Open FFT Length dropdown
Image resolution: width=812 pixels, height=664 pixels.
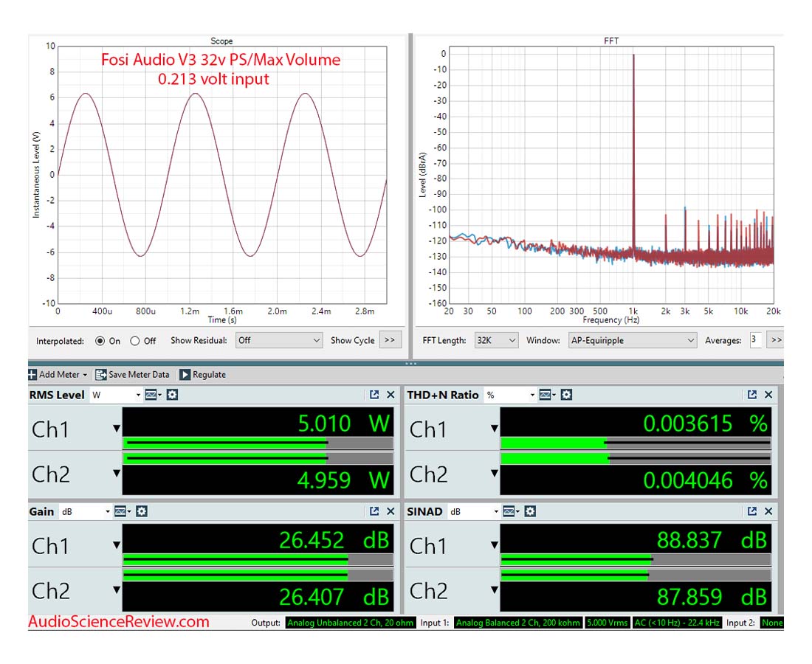coord(496,341)
